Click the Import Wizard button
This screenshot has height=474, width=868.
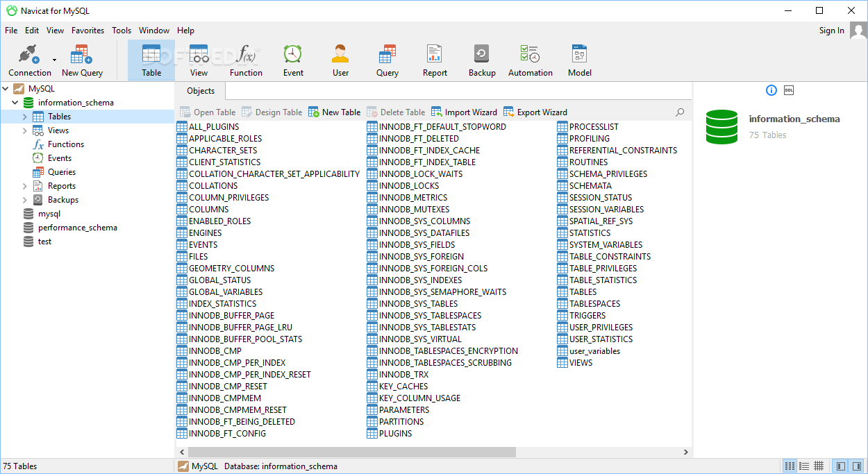464,112
